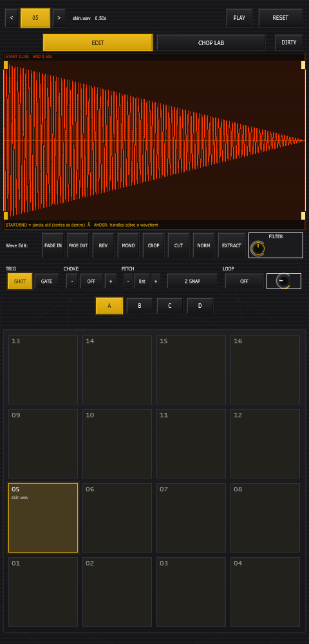309x644 pixels.
Task: Go to previous pad with left arrow
Action: click(12, 18)
